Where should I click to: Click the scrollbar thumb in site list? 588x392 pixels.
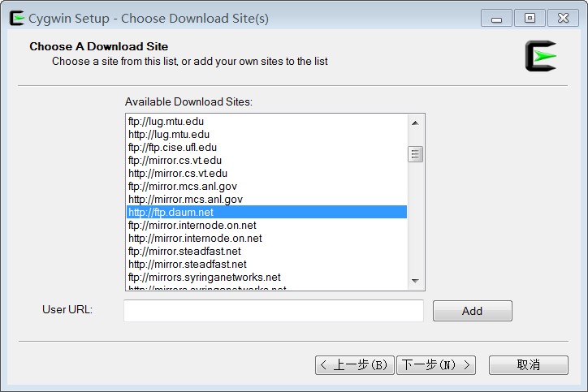(x=415, y=154)
